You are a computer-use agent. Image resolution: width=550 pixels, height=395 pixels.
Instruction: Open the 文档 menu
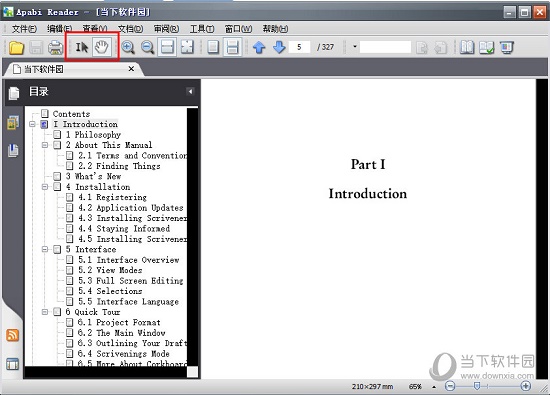(x=130, y=29)
